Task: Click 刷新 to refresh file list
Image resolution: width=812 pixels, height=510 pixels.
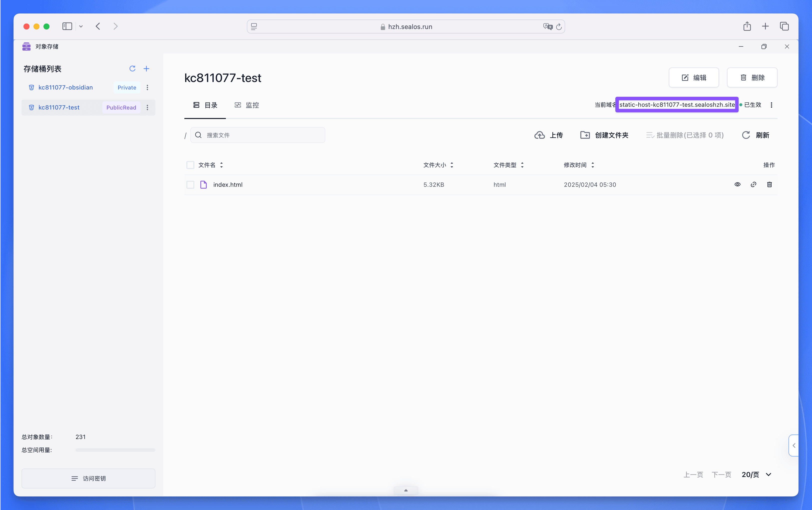Action: click(755, 135)
